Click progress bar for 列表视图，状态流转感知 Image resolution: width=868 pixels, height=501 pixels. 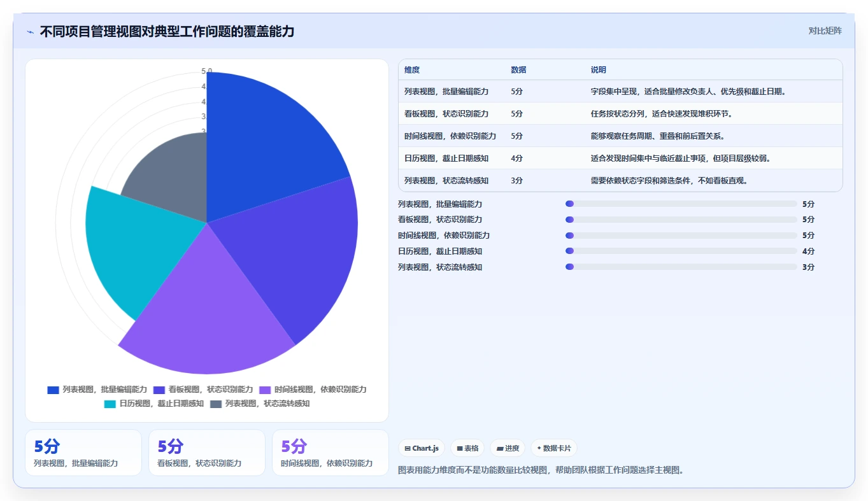tap(681, 267)
